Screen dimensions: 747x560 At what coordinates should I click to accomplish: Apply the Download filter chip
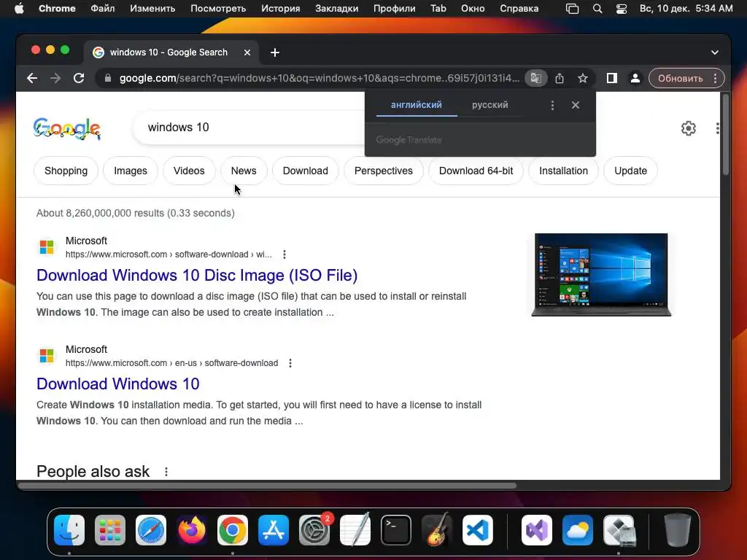tap(306, 171)
